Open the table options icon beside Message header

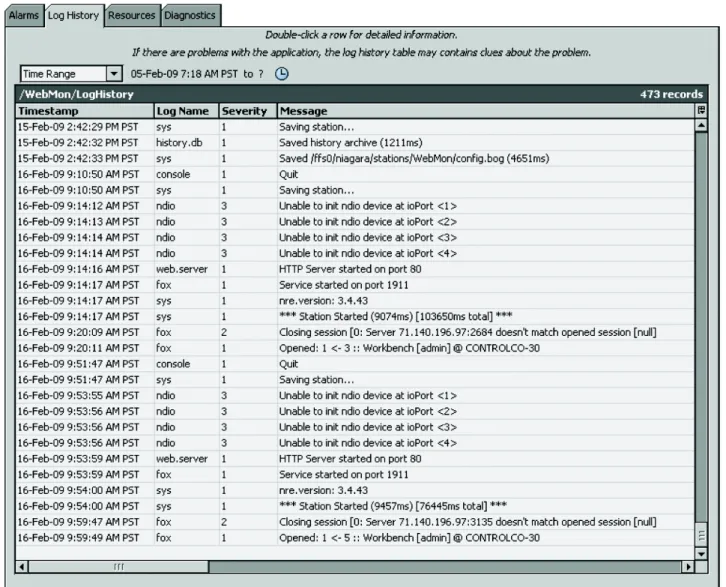coord(701,110)
